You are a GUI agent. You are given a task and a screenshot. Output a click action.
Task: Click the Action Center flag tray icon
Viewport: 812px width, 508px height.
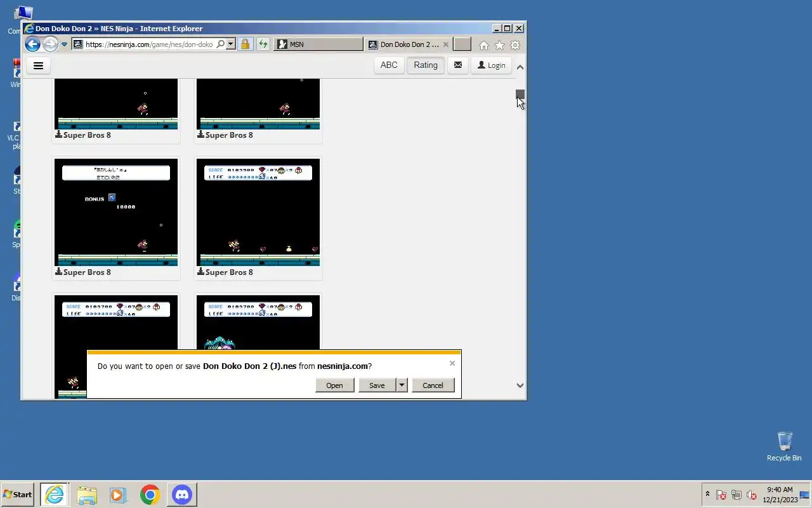pyautogui.click(x=721, y=495)
